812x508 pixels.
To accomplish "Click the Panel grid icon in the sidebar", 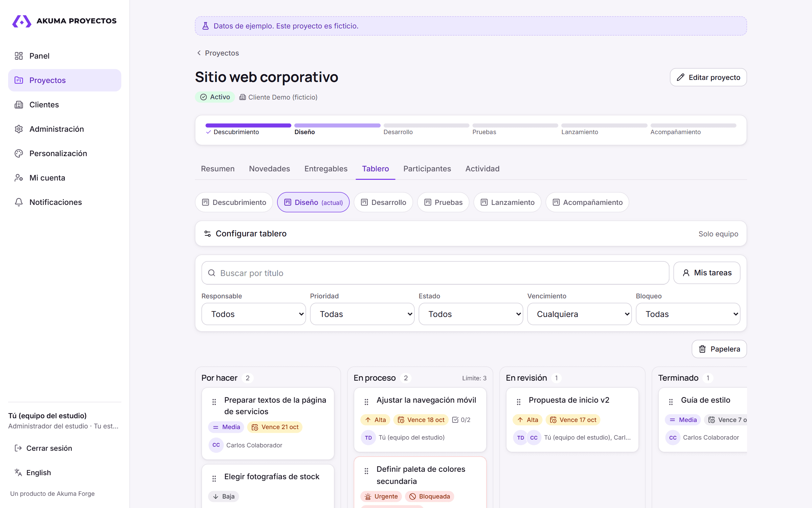I will click(x=19, y=56).
